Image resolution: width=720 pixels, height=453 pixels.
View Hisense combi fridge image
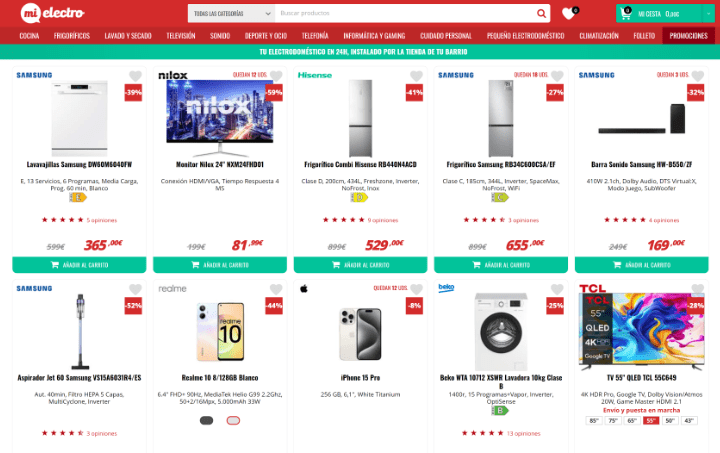(x=360, y=118)
